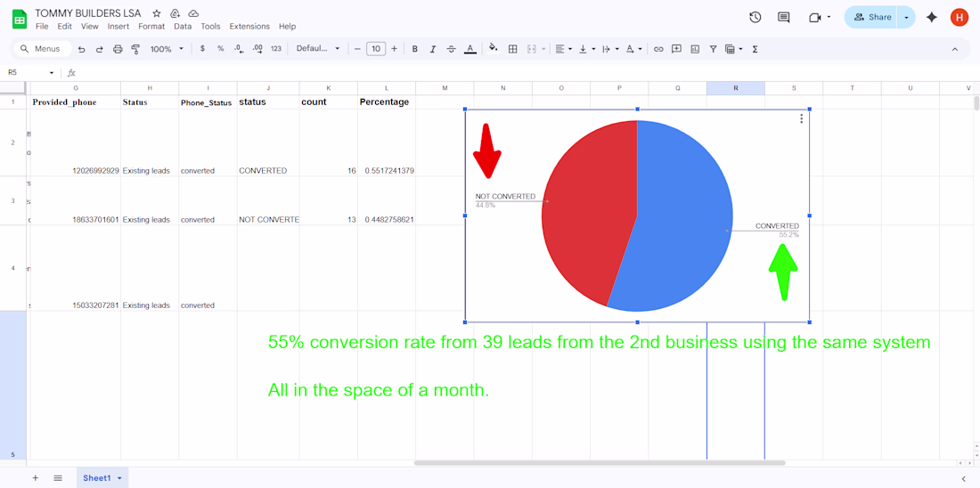Image resolution: width=980 pixels, height=488 pixels.
Task: Click the font size field
Action: tap(376, 49)
